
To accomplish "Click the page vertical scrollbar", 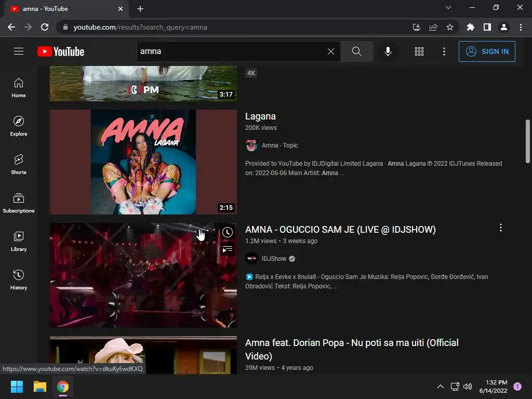I will point(528,141).
